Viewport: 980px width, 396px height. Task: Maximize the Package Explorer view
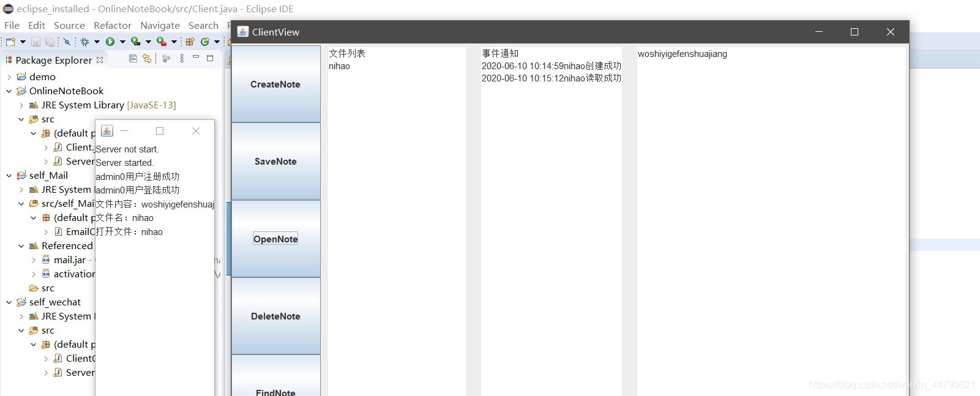pos(210,58)
